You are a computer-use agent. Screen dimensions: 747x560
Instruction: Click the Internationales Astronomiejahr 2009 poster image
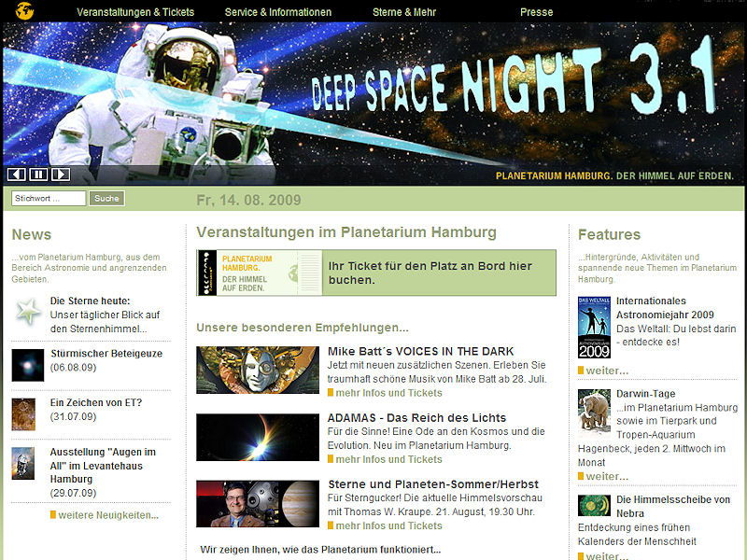[x=594, y=327]
